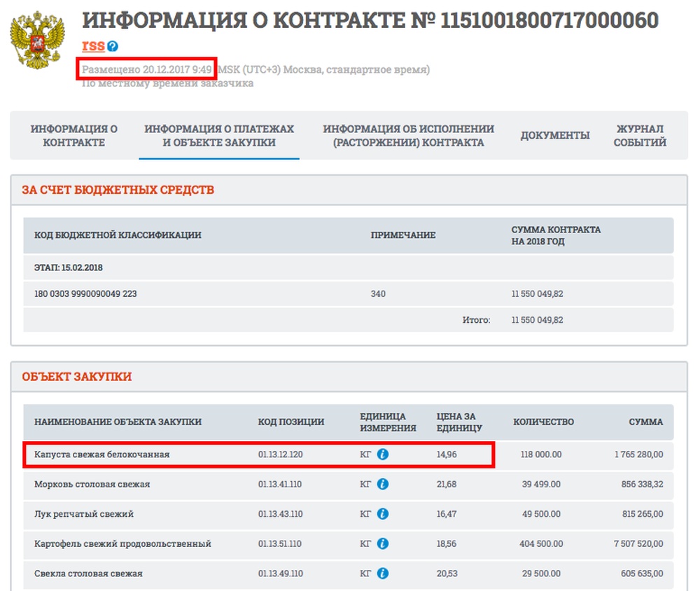Click the За счет бюджетных средств header
This screenshot has height=591, width=700.
[118, 190]
